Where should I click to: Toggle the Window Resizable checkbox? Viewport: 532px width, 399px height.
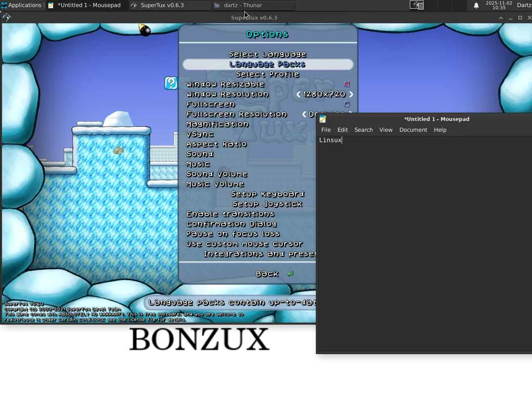(x=347, y=84)
